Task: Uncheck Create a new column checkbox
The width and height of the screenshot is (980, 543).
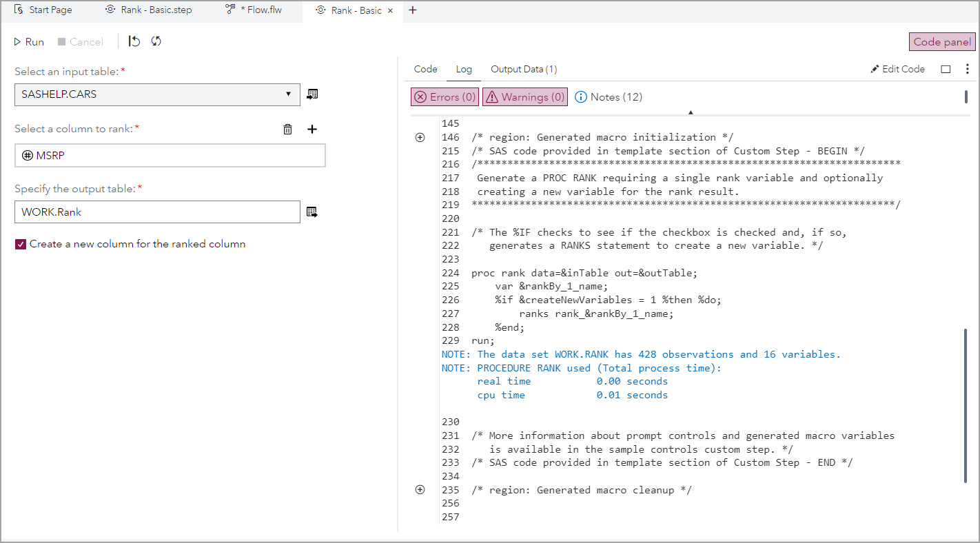Action: [x=21, y=244]
